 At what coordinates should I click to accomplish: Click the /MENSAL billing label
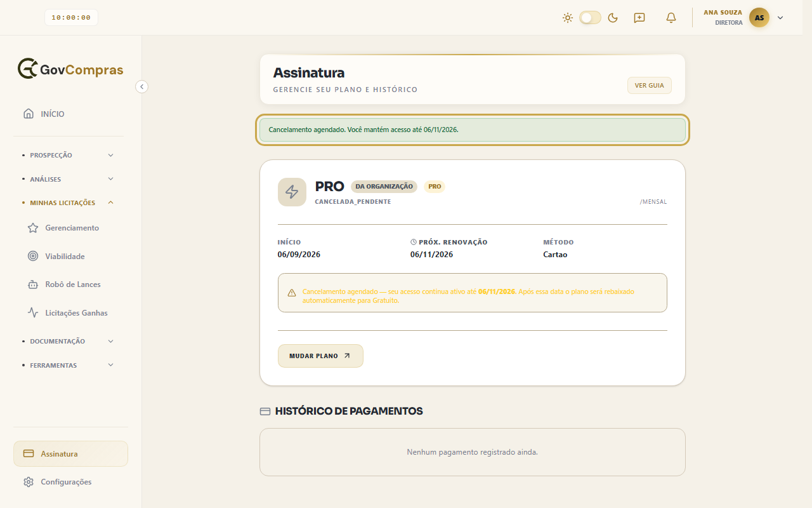[x=653, y=202]
